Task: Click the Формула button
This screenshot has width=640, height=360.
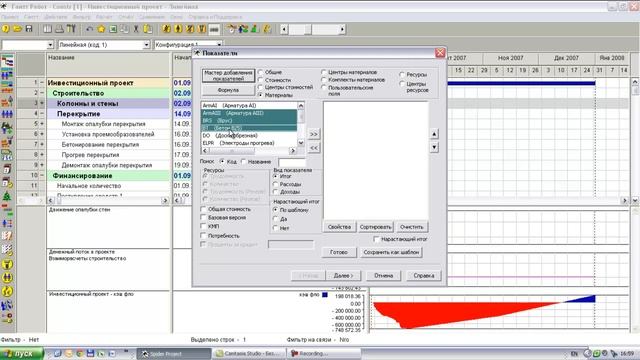Action: click(x=228, y=90)
